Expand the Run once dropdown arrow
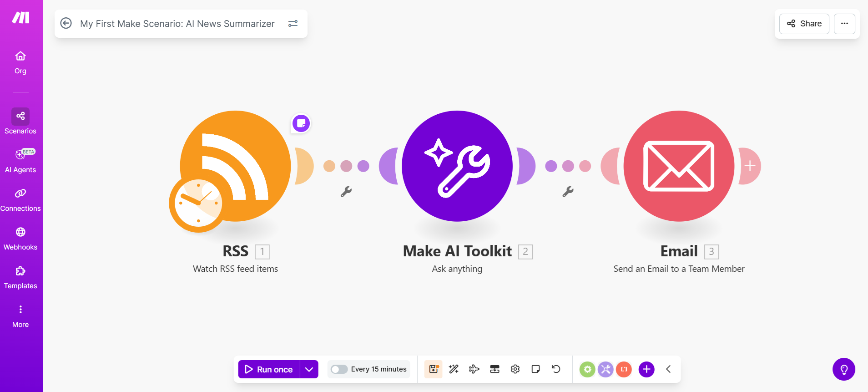Viewport: 868px width, 392px height. point(309,369)
